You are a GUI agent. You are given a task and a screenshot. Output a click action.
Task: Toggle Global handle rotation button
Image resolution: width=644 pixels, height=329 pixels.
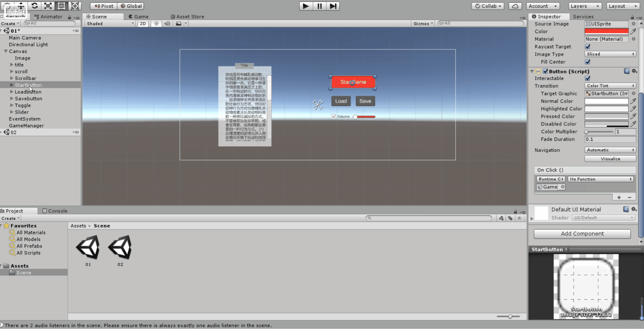tap(131, 6)
